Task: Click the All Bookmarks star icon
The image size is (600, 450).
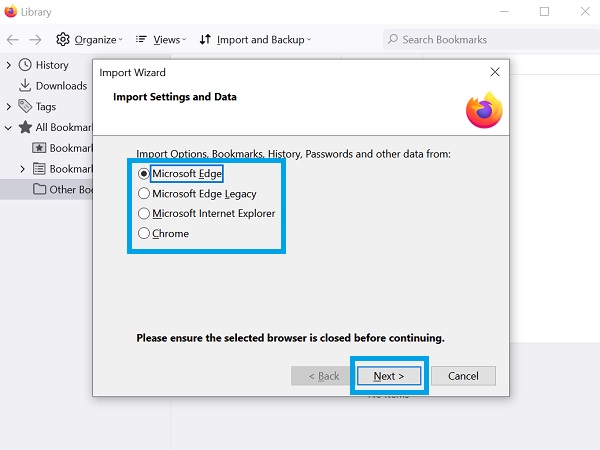Action: click(x=25, y=128)
